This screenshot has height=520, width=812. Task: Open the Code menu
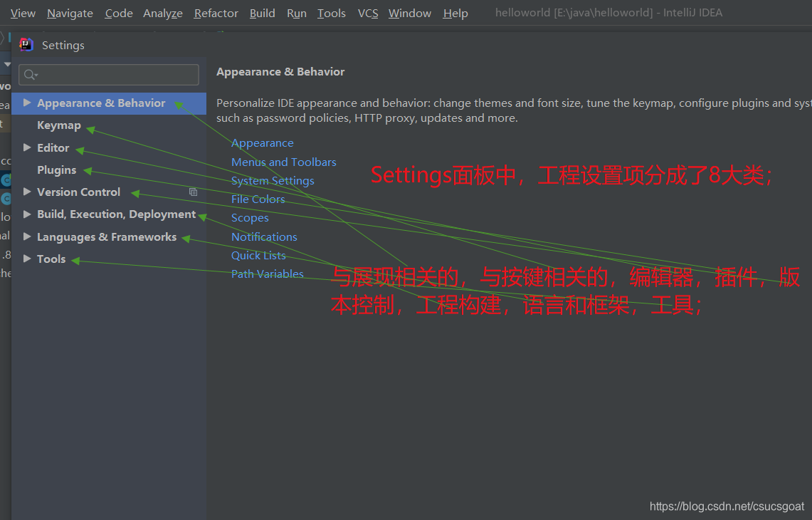point(119,13)
